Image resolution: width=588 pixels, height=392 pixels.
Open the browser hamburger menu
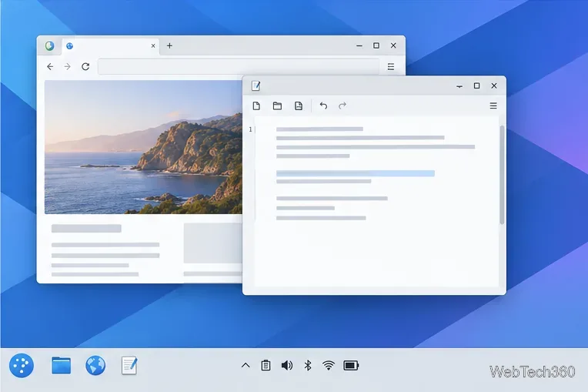pos(391,66)
